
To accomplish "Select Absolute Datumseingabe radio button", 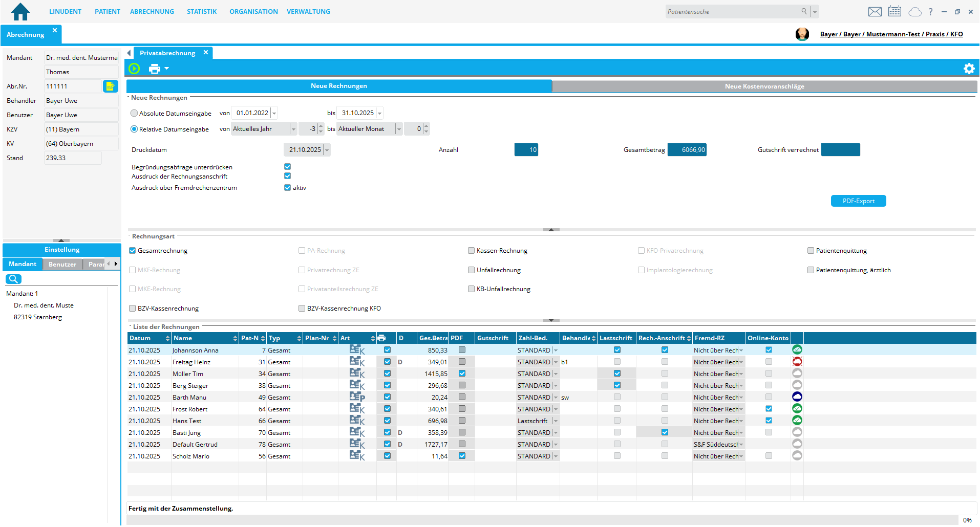I will [134, 114].
